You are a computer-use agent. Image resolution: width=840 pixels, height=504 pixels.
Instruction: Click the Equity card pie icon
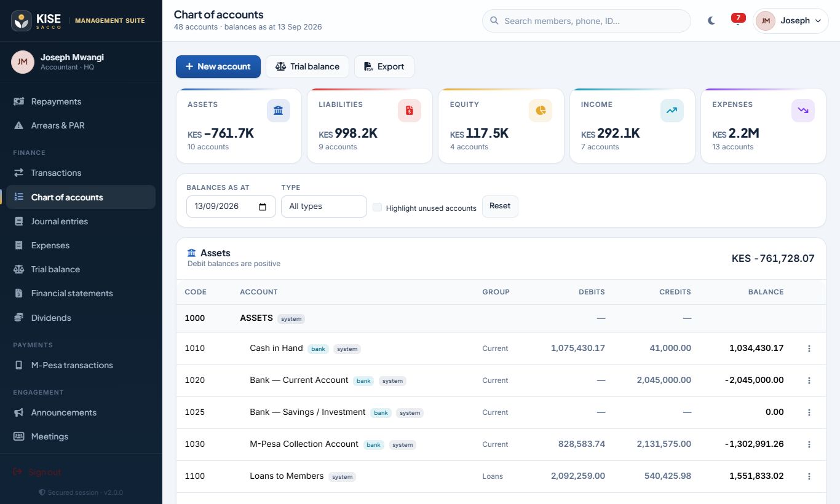[x=541, y=111]
